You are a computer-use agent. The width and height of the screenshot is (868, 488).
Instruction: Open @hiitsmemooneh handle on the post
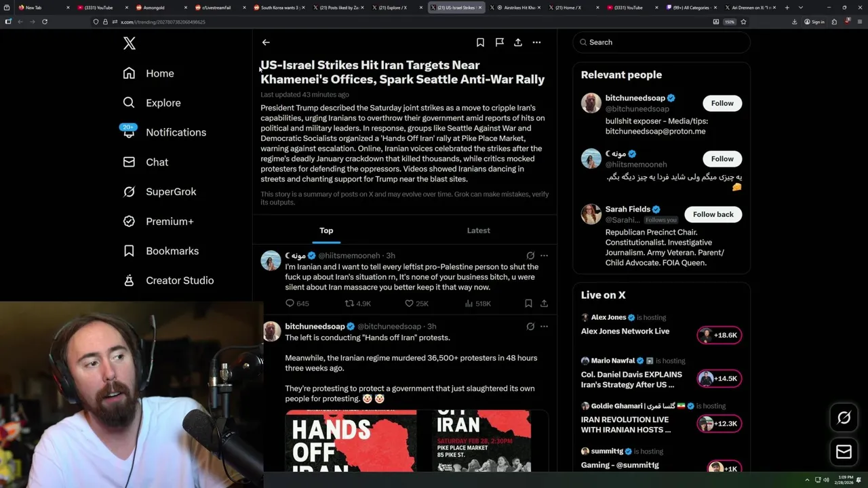pos(349,256)
